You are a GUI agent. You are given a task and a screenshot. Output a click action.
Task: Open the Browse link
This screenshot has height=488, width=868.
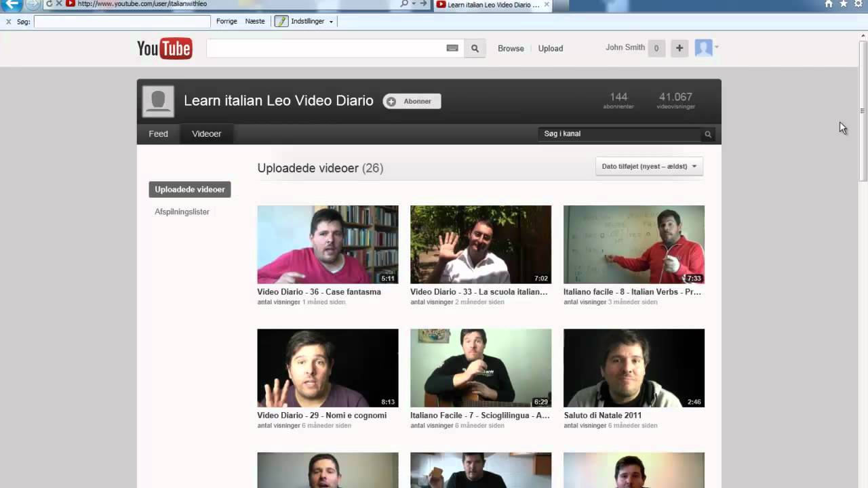tap(511, 49)
